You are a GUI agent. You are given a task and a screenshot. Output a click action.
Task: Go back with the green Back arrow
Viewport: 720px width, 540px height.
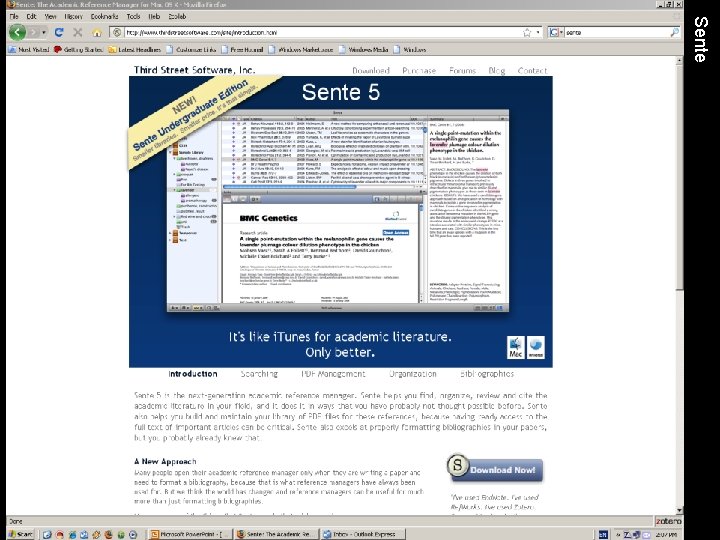point(17,32)
